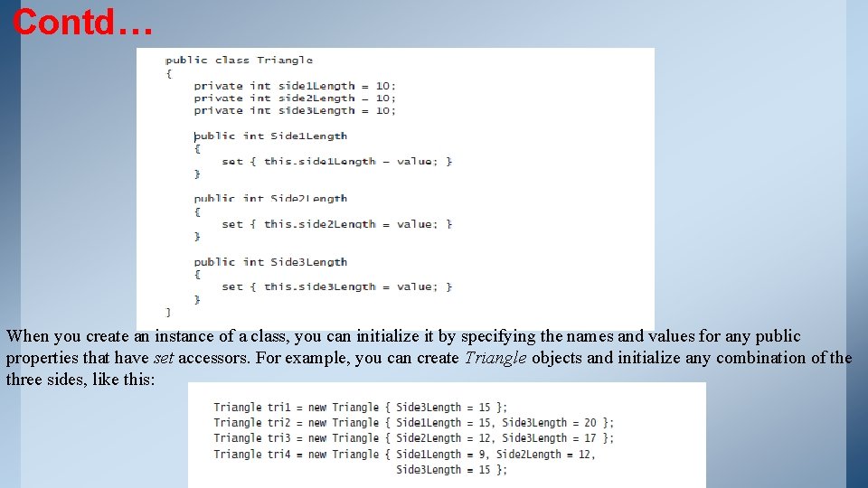This screenshot has height=488, width=868.
Task: Click the red 'Contd…' slide title
Action: click(82, 23)
